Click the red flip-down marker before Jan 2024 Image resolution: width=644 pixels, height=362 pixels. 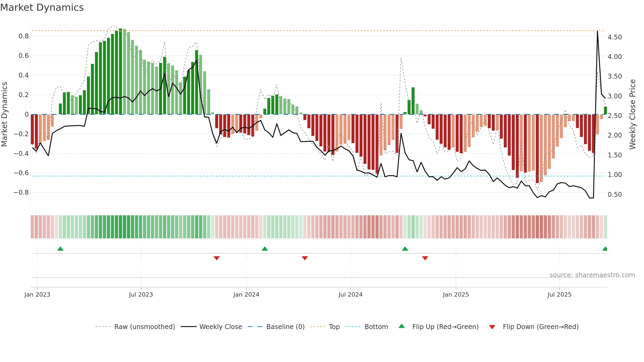tap(217, 258)
